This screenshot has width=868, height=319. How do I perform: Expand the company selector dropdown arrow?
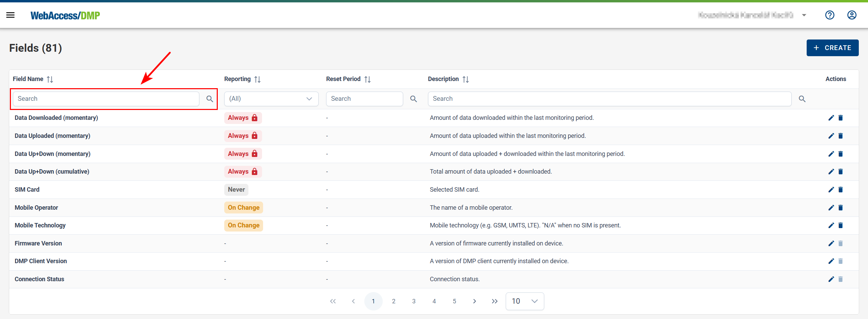point(804,15)
